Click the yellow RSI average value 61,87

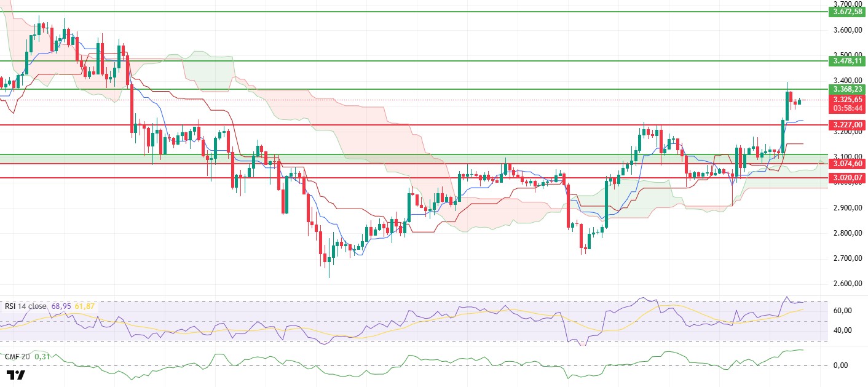(x=85, y=306)
